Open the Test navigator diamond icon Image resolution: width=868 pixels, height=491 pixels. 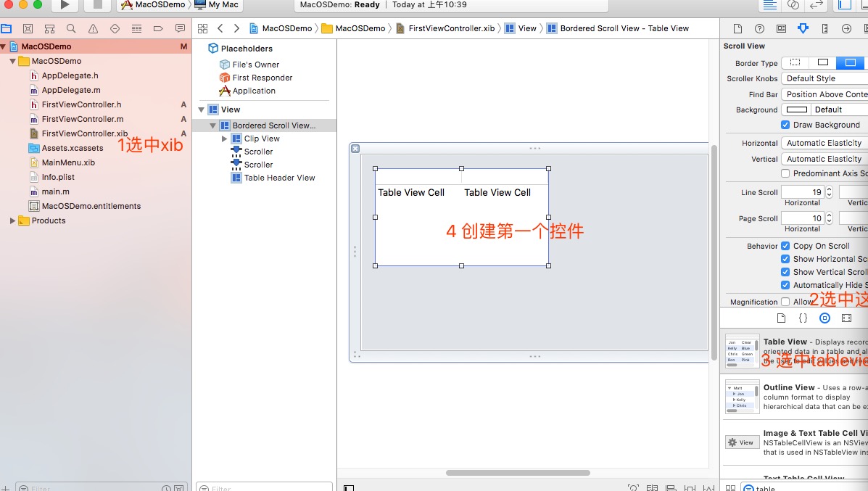point(115,29)
